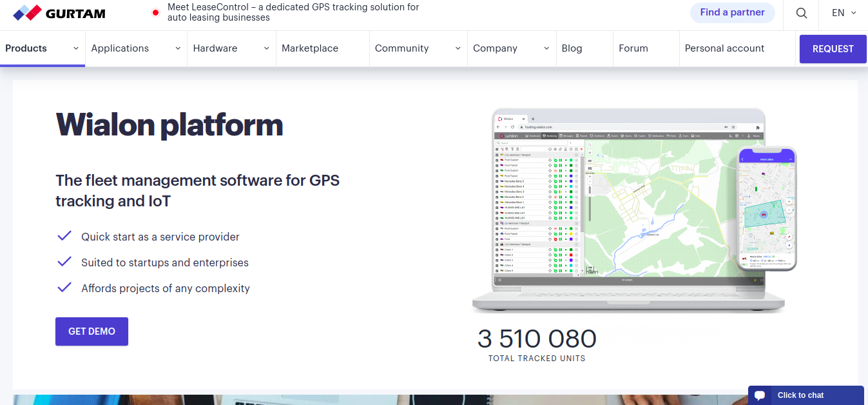Click the "TOTAL TRACKED UNITS" label
The height and width of the screenshot is (405, 868).
click(x=537, y=359)
